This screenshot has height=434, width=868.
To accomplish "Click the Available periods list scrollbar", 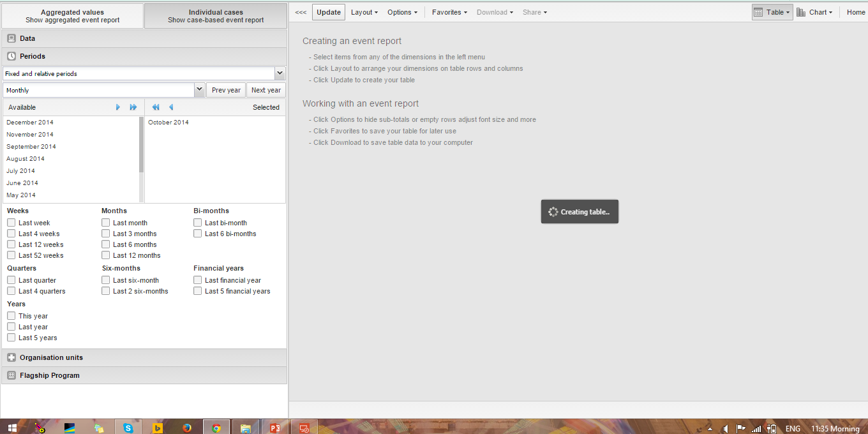I will pyautogui.click(x=141, y=145).
